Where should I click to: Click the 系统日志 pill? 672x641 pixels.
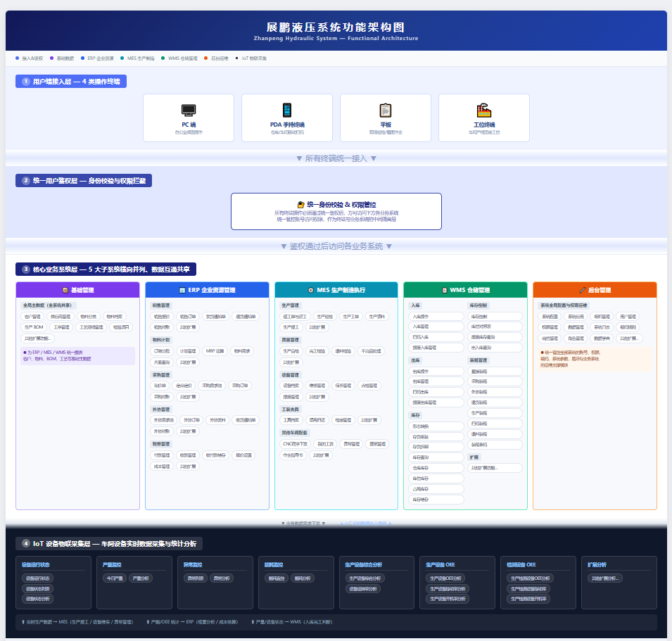tap(602, 327)
